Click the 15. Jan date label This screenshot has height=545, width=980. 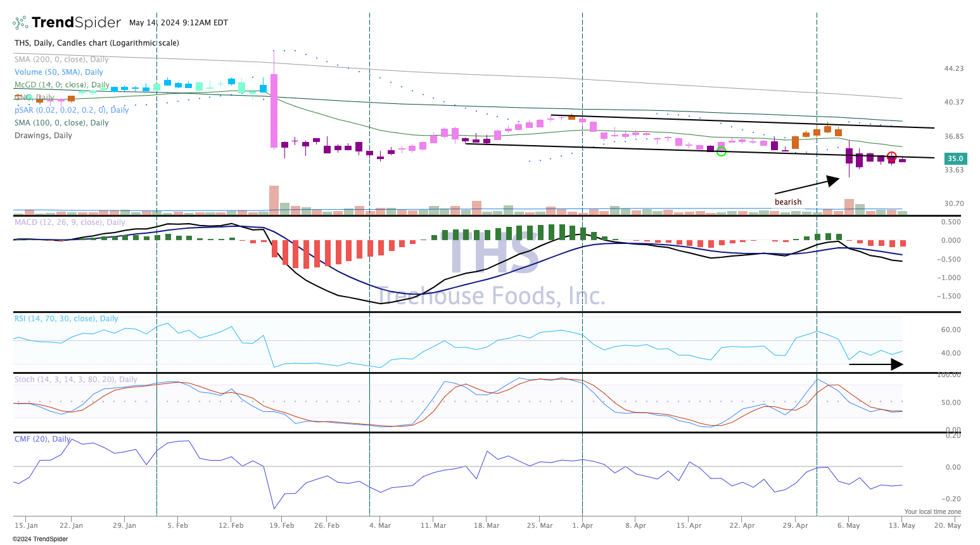pos(26,525)
